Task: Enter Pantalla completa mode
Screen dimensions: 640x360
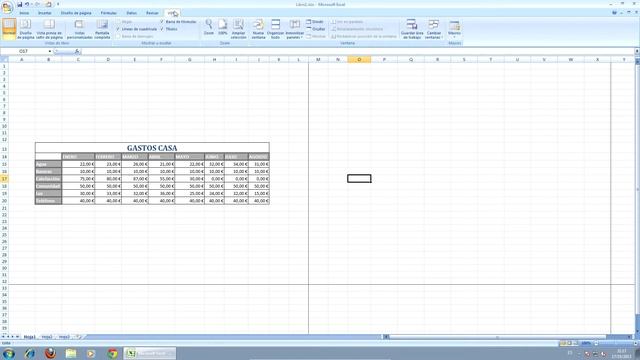Action: pyautogui.click(x=102, y=29)
